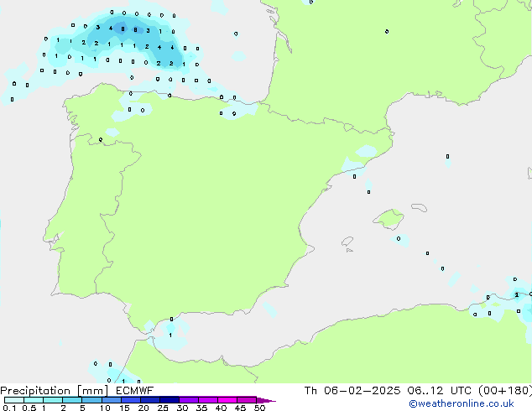Click the 30–35 mm purple legend swatch
The height and width of the screenshot is (411, 532).
pos(188,400)
